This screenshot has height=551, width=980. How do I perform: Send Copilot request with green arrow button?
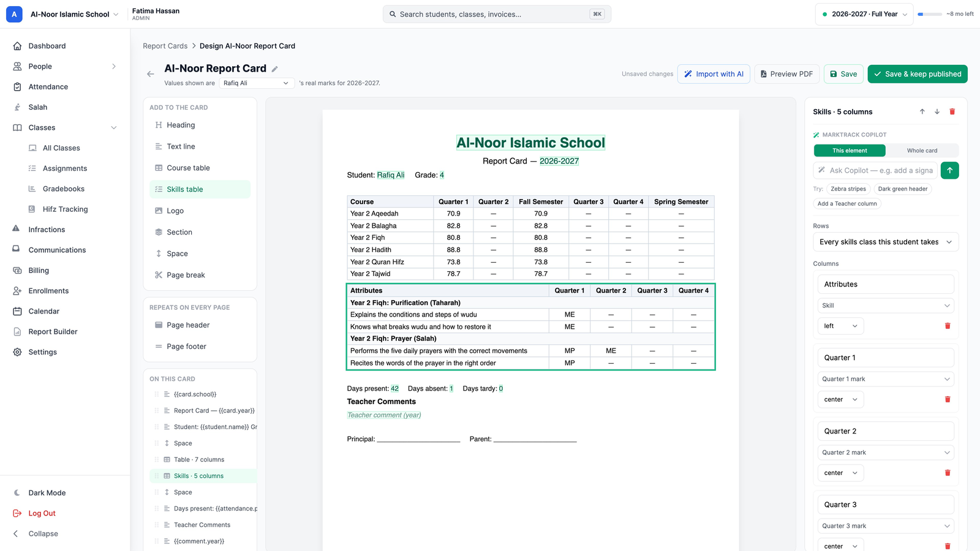click(949, 170)
